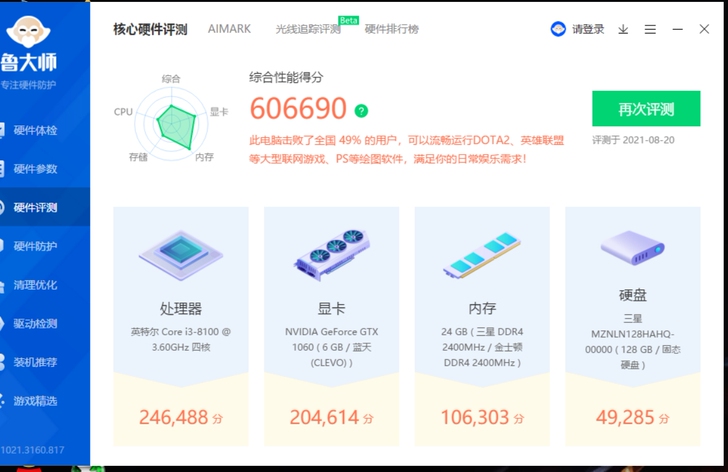Click the green help icon beside the score
Image resolution: width=728 pixels, height=472 pixels.
click(361, 111)
